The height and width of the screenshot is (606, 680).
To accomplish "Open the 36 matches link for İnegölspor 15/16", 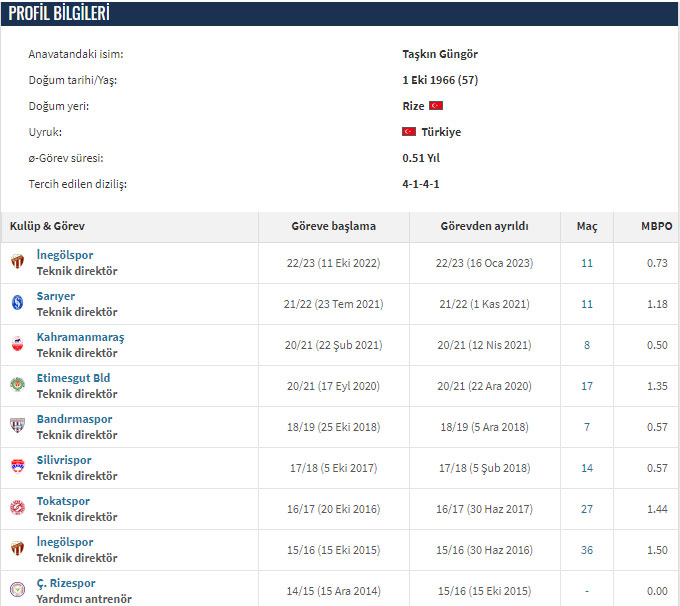I will pos(587,550).
